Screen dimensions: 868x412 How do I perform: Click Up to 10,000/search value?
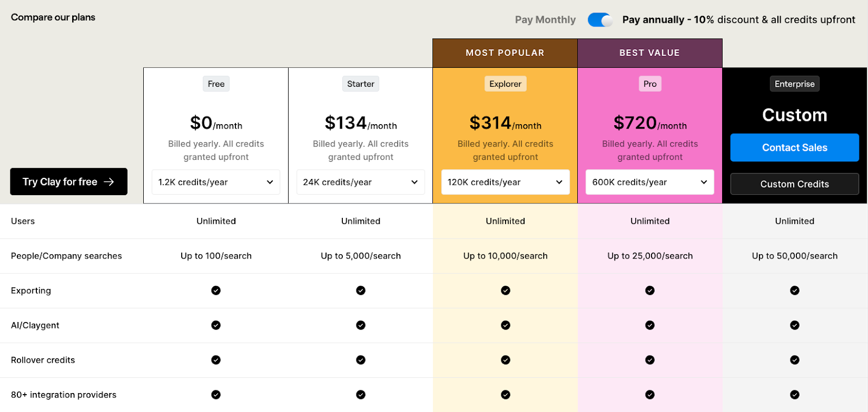[x=506, y=256]
